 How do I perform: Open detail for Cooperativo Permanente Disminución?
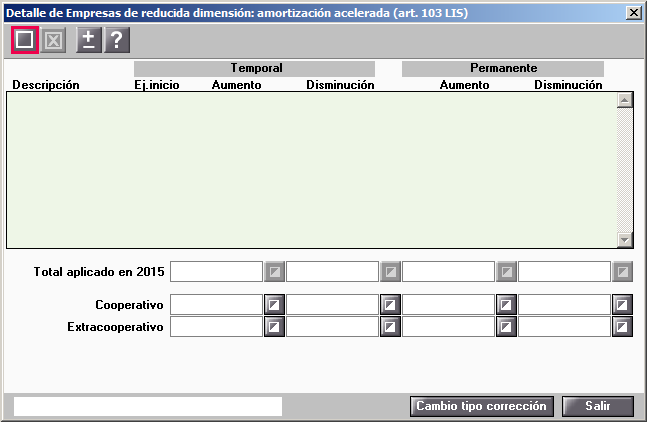622,305
